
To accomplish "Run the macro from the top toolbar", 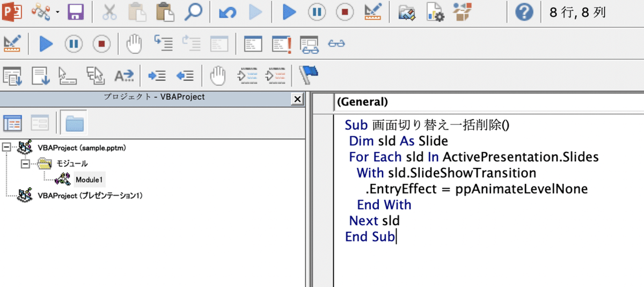I will point(289,12).
